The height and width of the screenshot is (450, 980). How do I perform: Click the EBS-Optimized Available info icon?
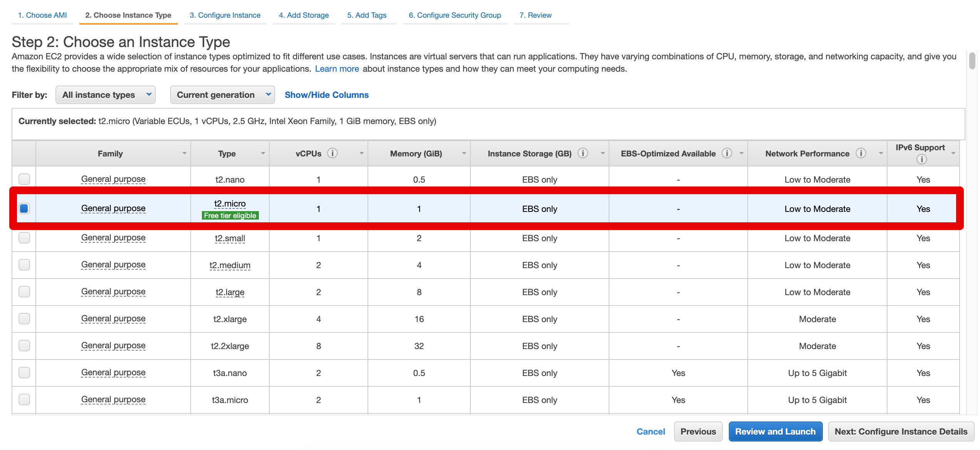[x=727, y=153]
